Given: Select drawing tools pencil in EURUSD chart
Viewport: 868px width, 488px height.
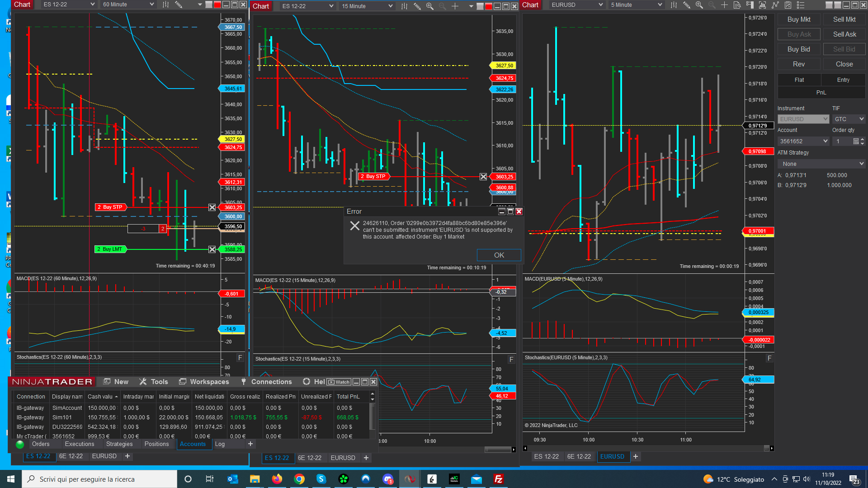Looking at the screenshot, I should point(686,5).
